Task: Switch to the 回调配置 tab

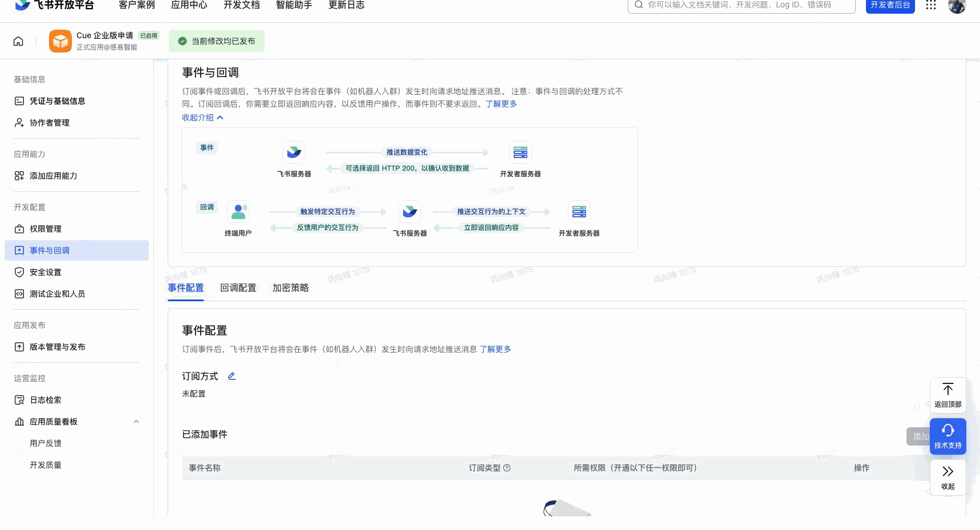Action: [x=238, y=288]
